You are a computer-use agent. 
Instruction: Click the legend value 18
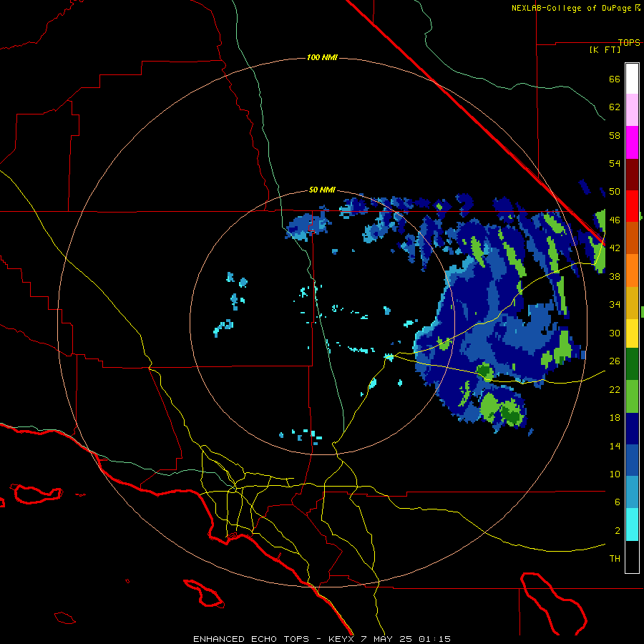[x=615, y=418]
